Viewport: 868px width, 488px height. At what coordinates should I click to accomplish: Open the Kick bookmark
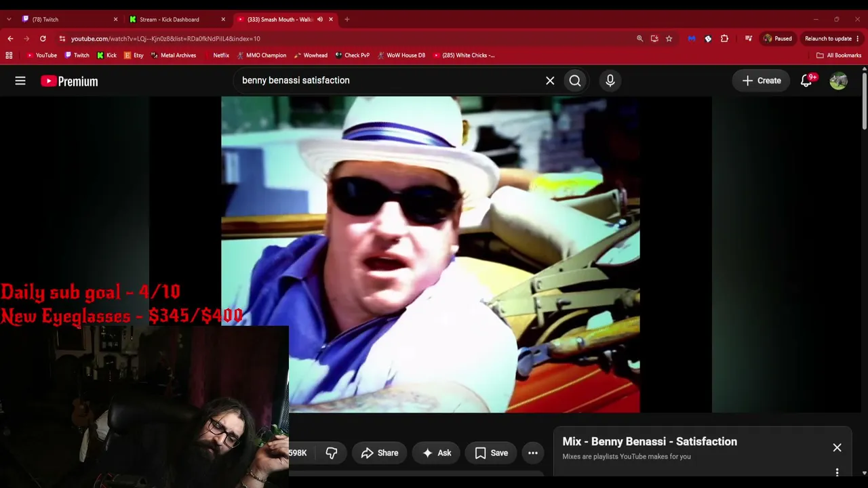click(x=106, y=56)
